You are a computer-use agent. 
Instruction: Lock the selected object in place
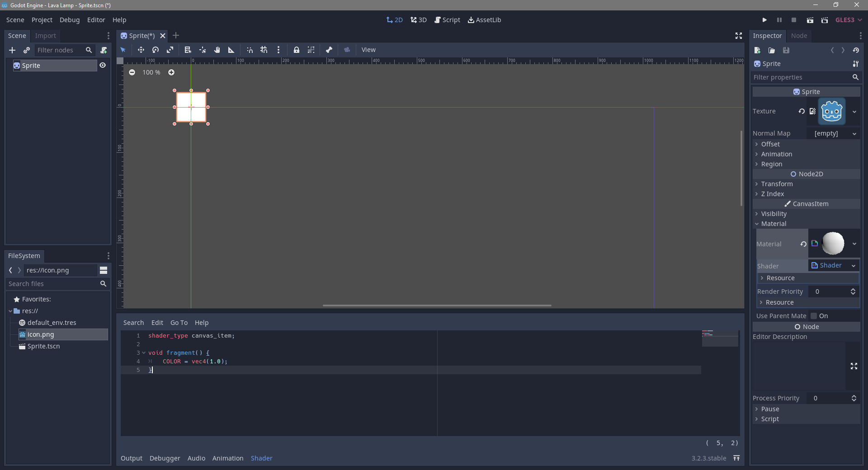pyautogui.click(x=296, y=50)
